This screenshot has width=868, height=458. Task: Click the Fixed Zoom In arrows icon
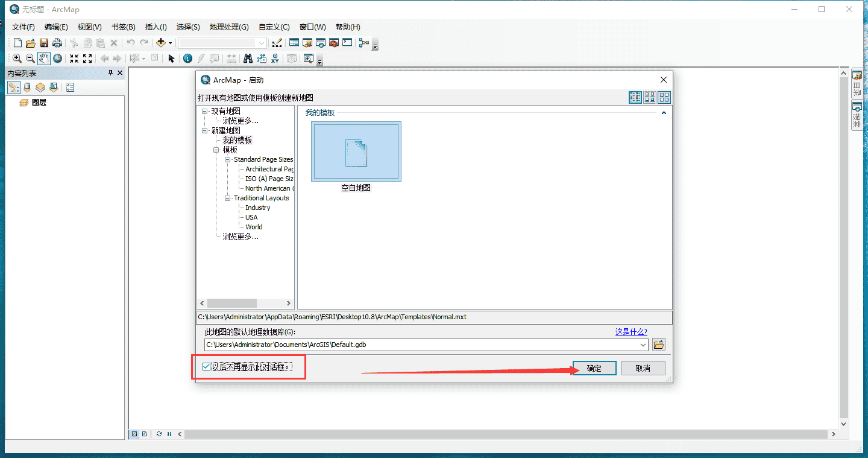[74, 59]
